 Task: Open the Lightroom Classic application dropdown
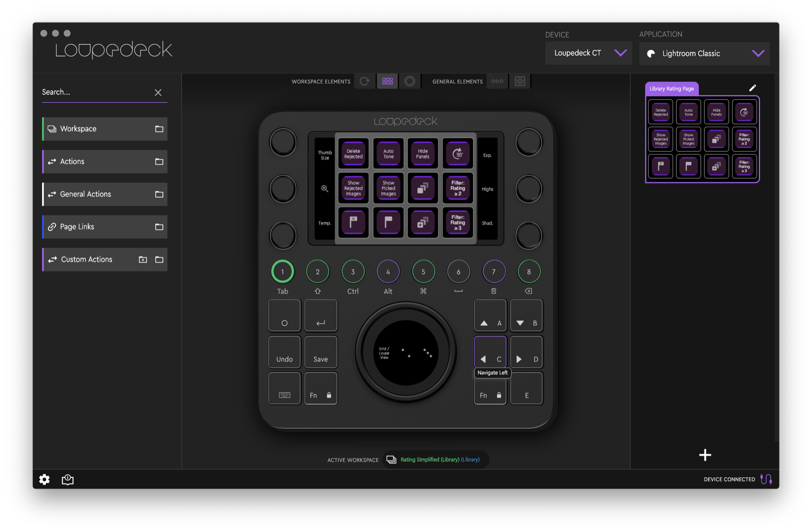coord(704,54)
